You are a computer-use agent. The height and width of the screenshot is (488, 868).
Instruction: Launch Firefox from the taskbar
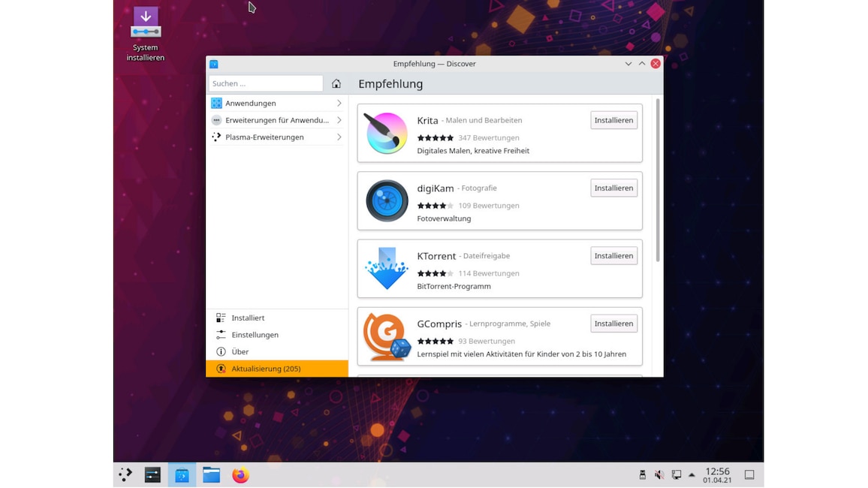point(240,474)
